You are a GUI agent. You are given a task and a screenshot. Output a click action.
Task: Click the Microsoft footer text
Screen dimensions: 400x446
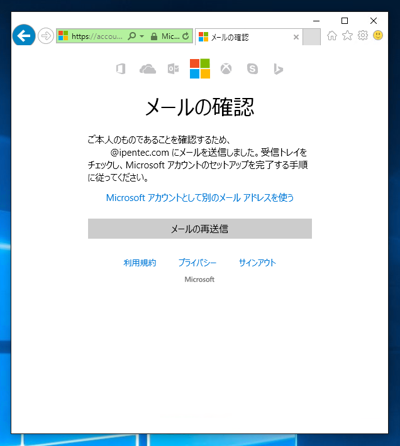click(x=199, y=279)
